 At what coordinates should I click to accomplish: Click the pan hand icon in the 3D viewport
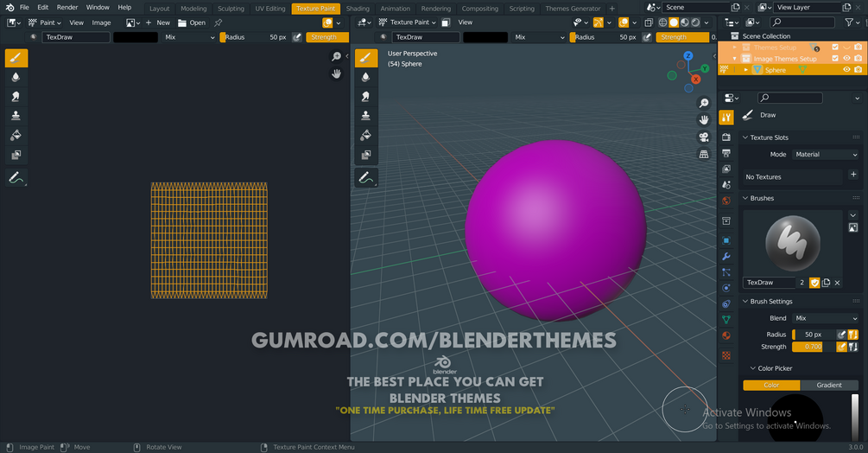[704, 120]
